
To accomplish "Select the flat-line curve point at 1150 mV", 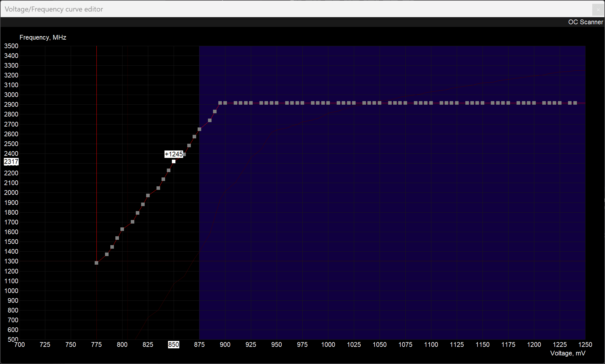I will click(483, 103).
